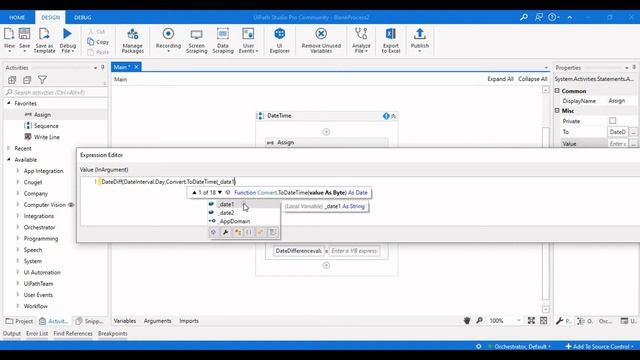This screenshot has width=640, height=360.
Task: Launch UI Explorer
Action: [x=280, y=40]
